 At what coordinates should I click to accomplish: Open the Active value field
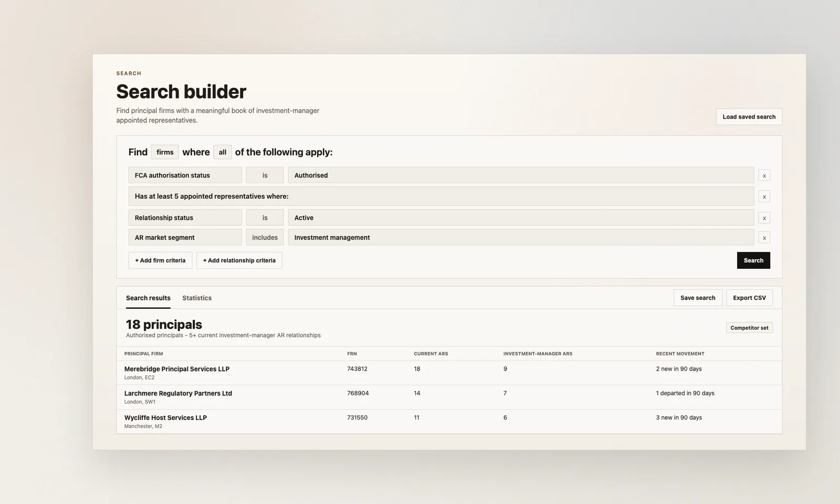tap(521, 217)
